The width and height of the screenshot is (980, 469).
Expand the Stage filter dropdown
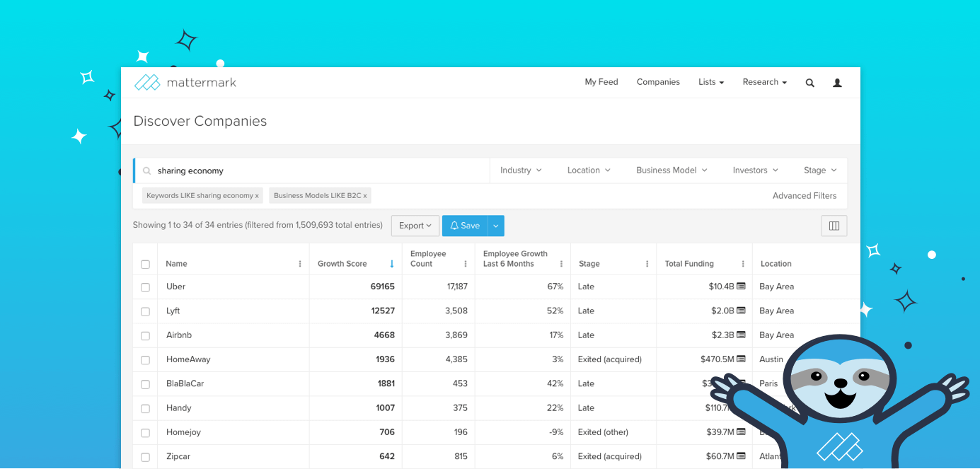[x=820, y=170]
